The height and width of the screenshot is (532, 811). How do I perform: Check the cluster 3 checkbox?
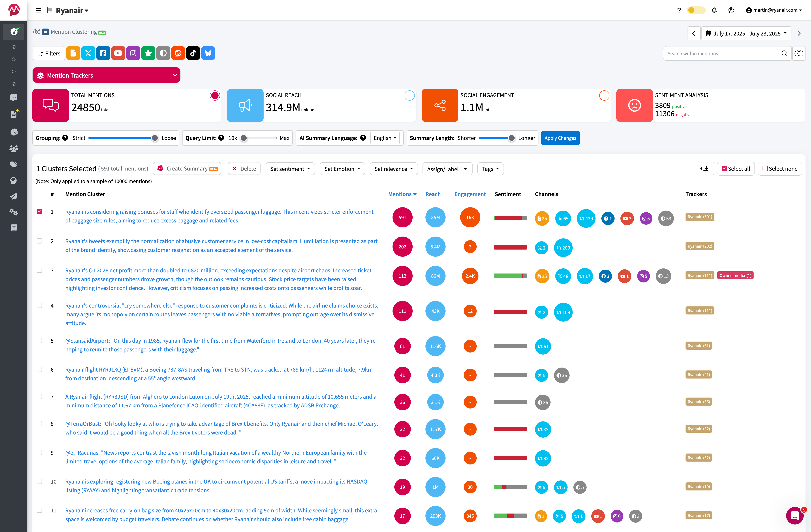[40, 270]
